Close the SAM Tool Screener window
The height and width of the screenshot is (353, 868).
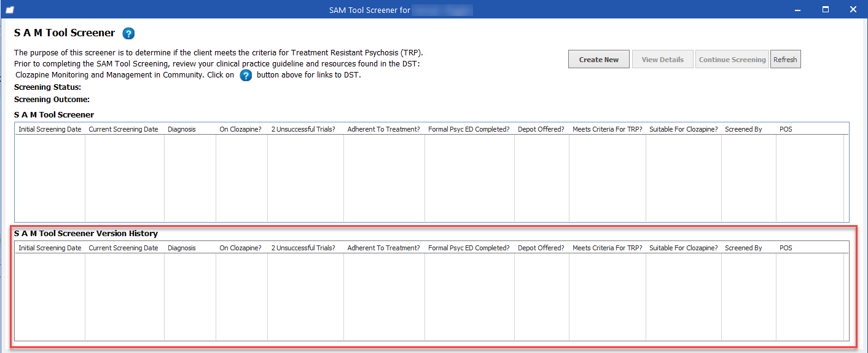pyautogui.click(x=853, y=9)
